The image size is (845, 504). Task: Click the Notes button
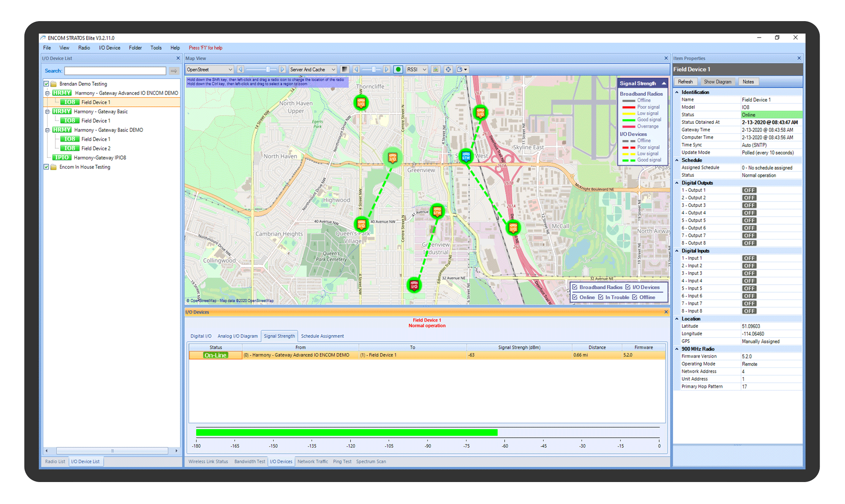coord(748,82)
